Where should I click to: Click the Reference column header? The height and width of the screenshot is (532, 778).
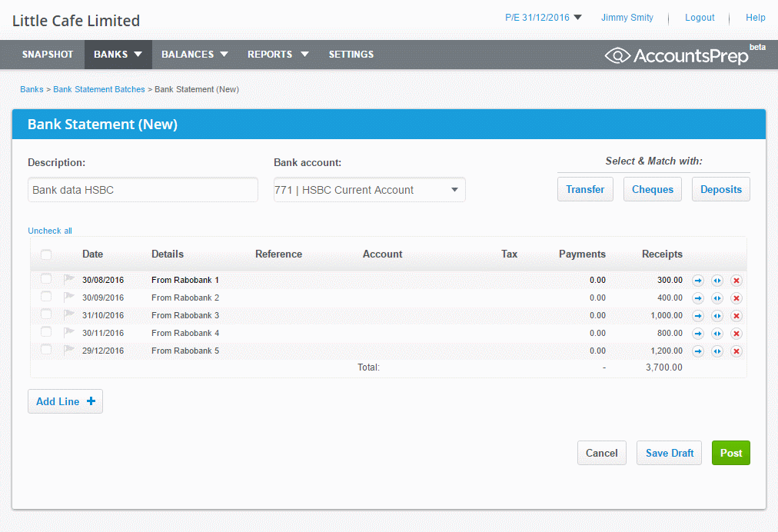point(279,254)
